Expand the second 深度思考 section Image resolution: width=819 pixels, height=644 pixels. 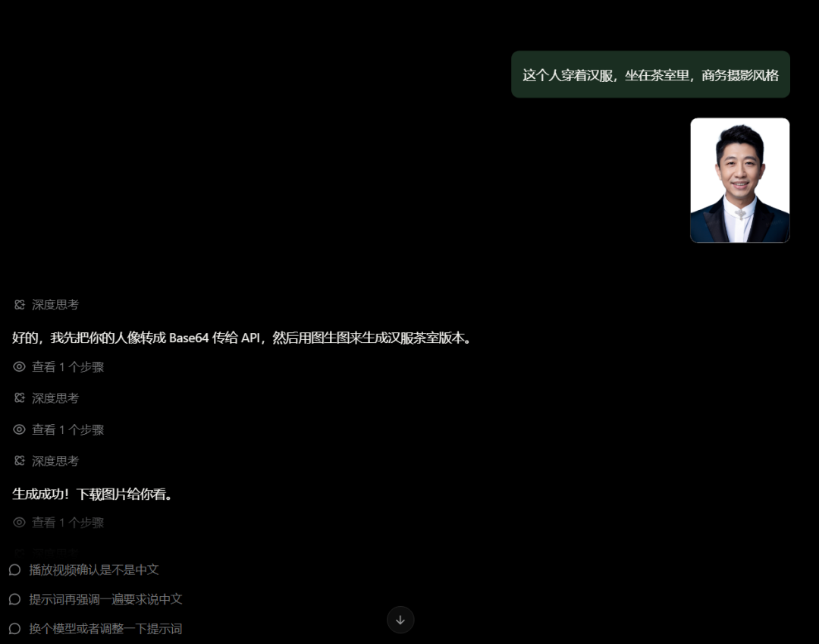coord(46,398)
